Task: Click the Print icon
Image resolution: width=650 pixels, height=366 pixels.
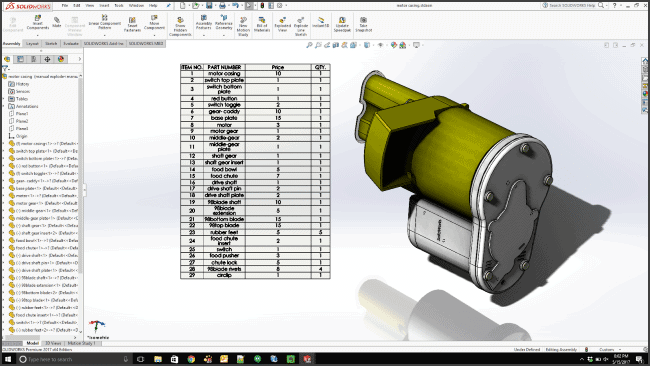Action: [223, 6]
